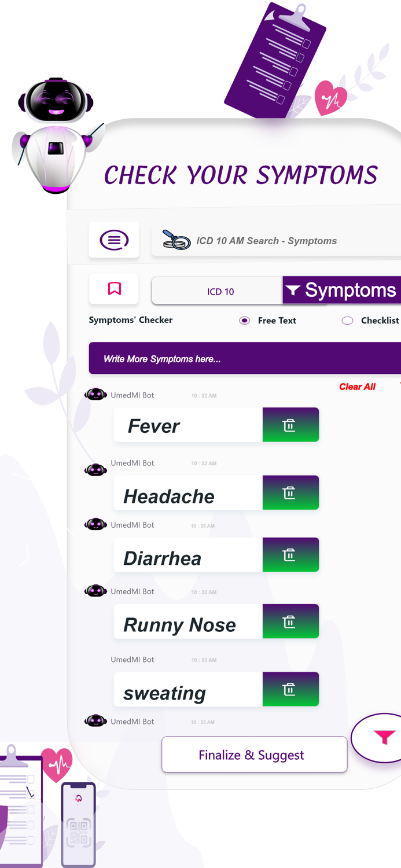The image size is (401, 868).
Task: Click the Finalize & Suggest button
Action: [x=254, y=755]
